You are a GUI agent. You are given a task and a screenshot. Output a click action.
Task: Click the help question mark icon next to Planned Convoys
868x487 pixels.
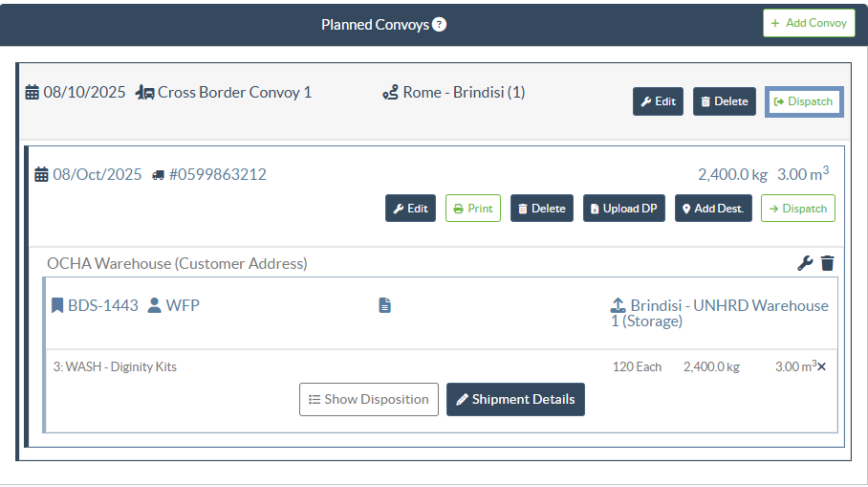[x=439, y=25]
